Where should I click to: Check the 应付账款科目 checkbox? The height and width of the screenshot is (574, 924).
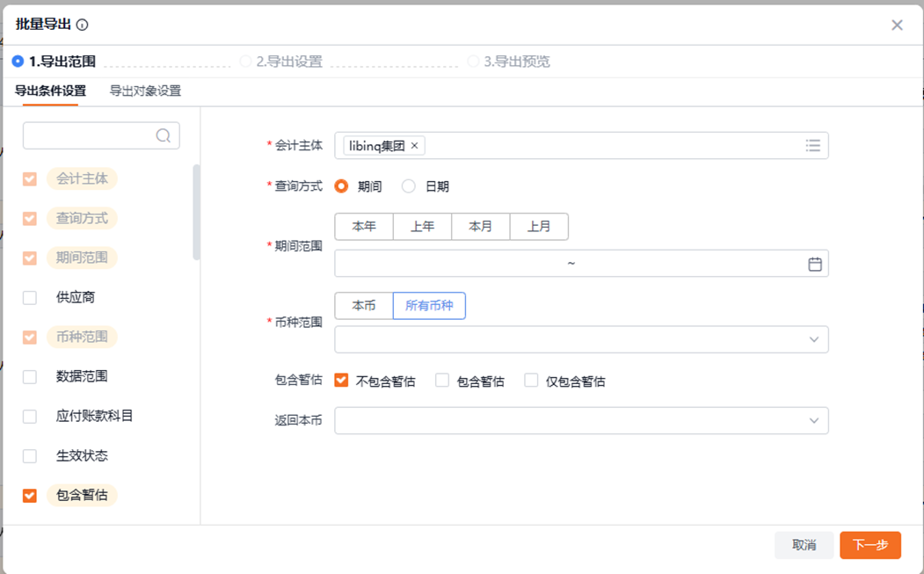coord(30,416)
